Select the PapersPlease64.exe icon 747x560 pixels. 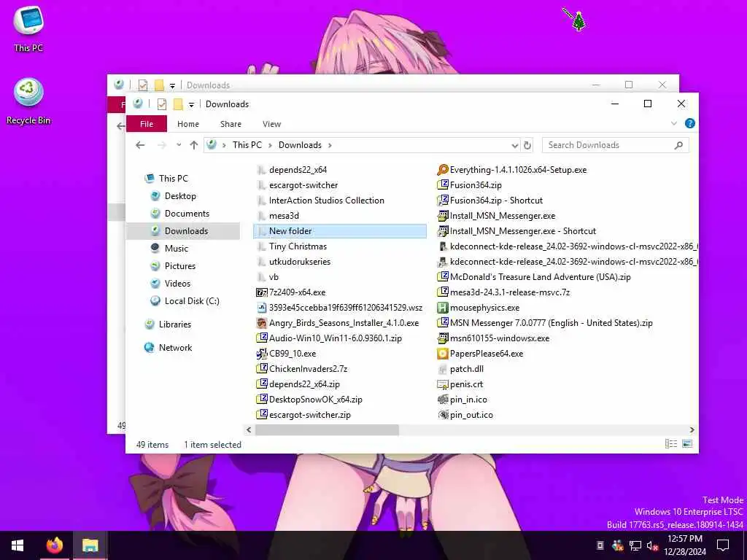[x=443, y=354]
